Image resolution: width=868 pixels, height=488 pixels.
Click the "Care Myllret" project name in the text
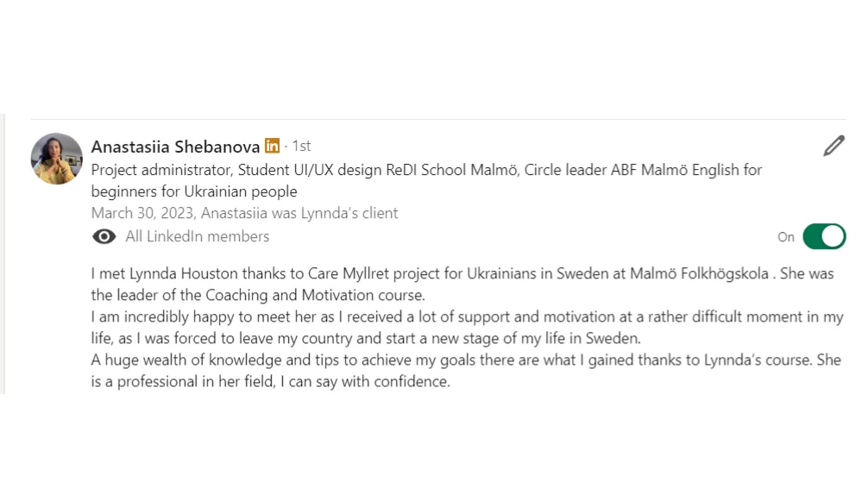pos(349,274)
